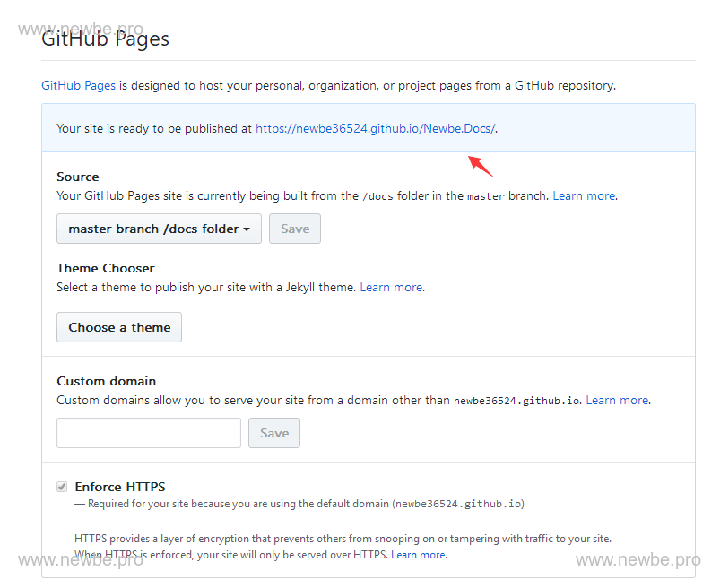The width and height of the screenshot is (720, 588).
Task: Toggle the Enforce HTTPS checkbox
Action: (62, 487)
